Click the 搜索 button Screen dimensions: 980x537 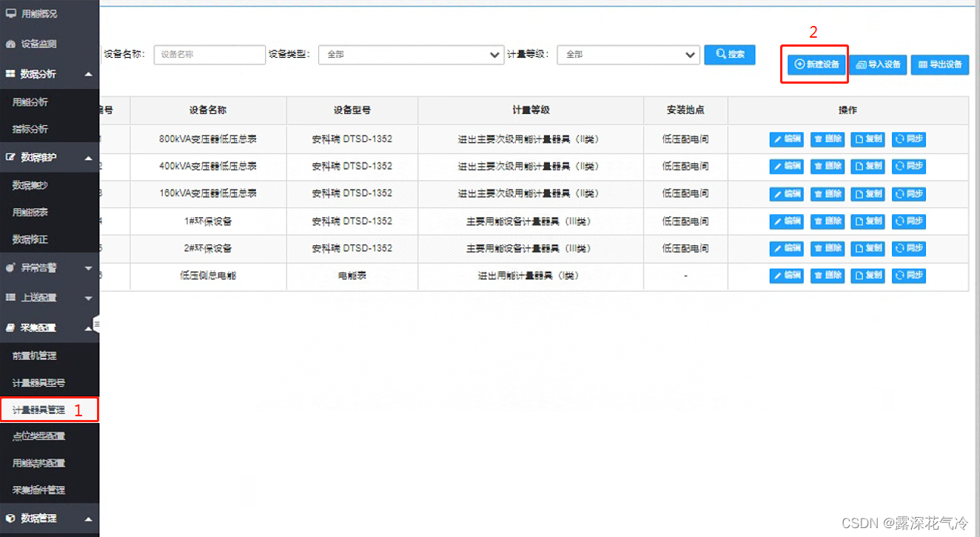(730, 55)
